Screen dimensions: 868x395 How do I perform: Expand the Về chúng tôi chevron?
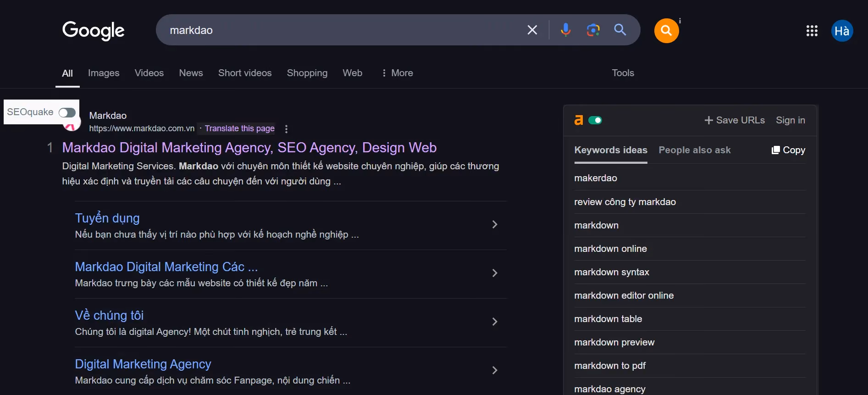[495, 322]
